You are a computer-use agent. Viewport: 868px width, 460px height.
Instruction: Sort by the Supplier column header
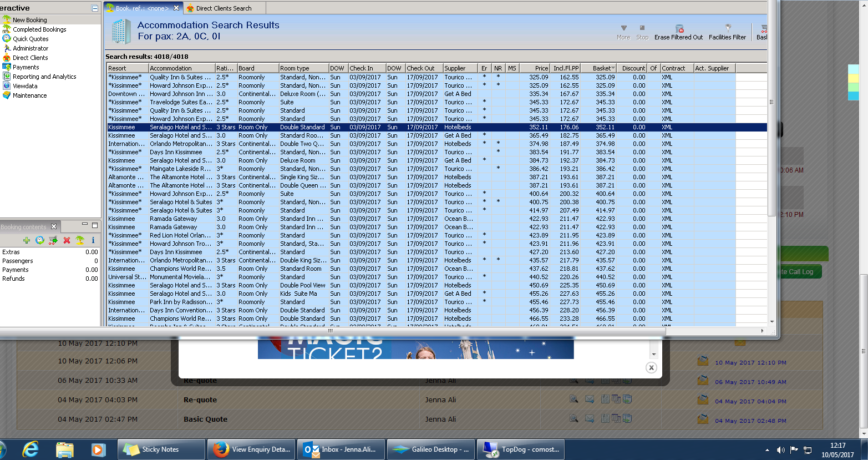click(x=460, y=68)
